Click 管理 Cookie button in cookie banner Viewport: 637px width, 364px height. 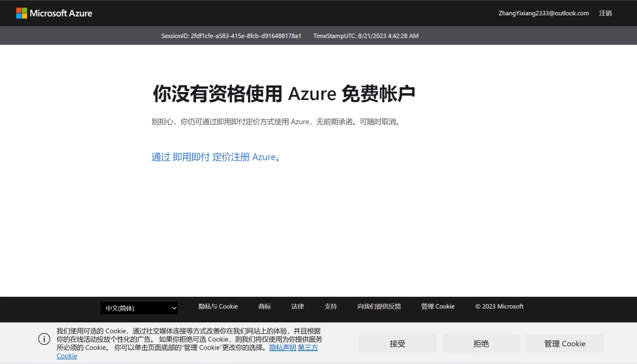(x=565, y=343)
